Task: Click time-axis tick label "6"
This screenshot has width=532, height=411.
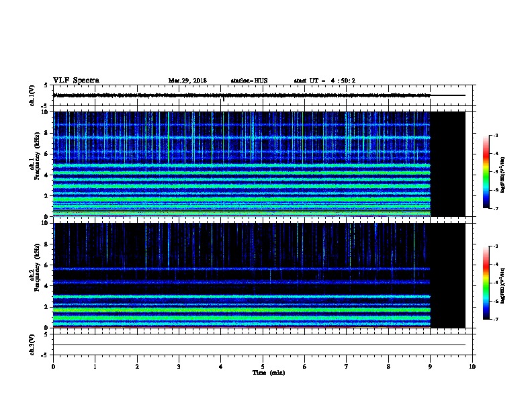Action: 304,367
